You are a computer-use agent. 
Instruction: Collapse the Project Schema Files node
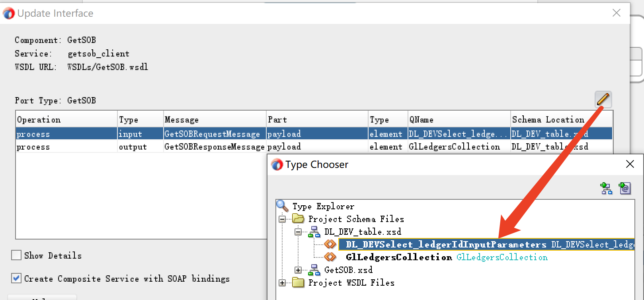[282, 219]
